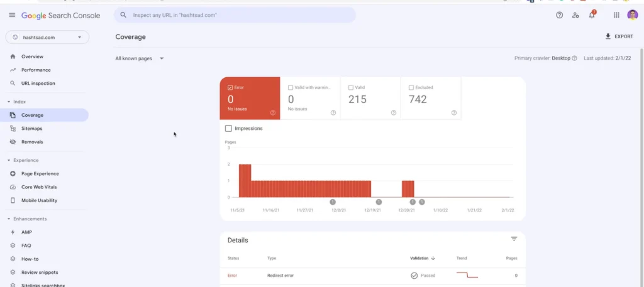
Task: Sort by the Pages column header
Action: [x=512, y=258]
